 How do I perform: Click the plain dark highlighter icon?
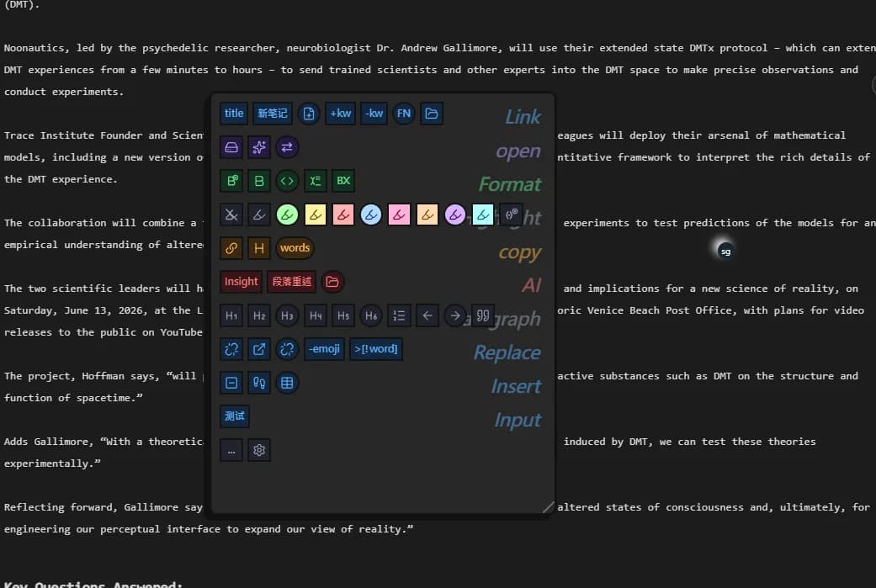pos(259,215)
